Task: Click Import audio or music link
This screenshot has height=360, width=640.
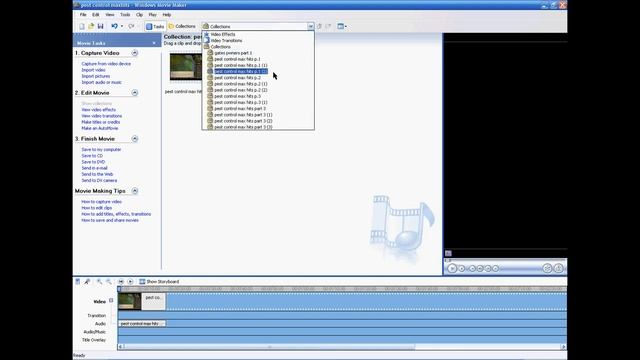Action: 101,82
